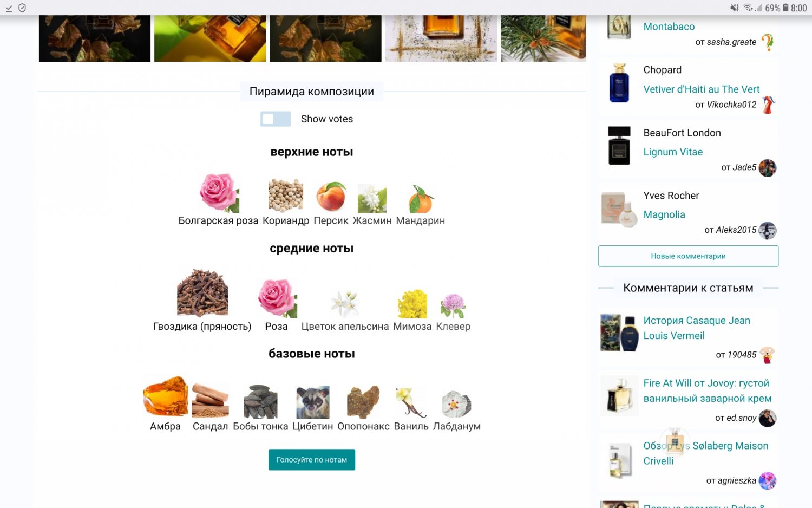This screenshot has height=508, width=812.
Task: Click the Амбра amber note icon
Action: (x=165, y=396)
